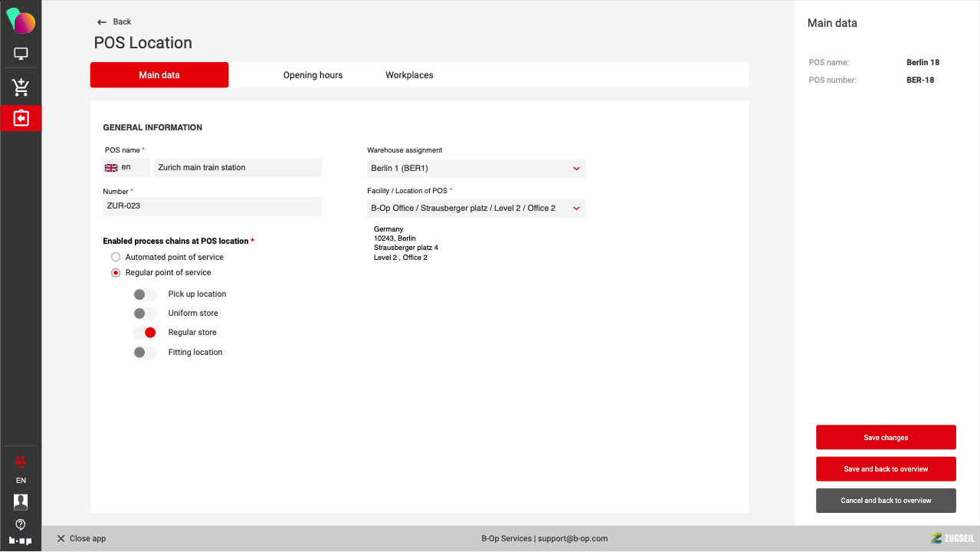This screenshot has height=552, width=980.
Task: Click the Number input field
Action: coord(212,206)
